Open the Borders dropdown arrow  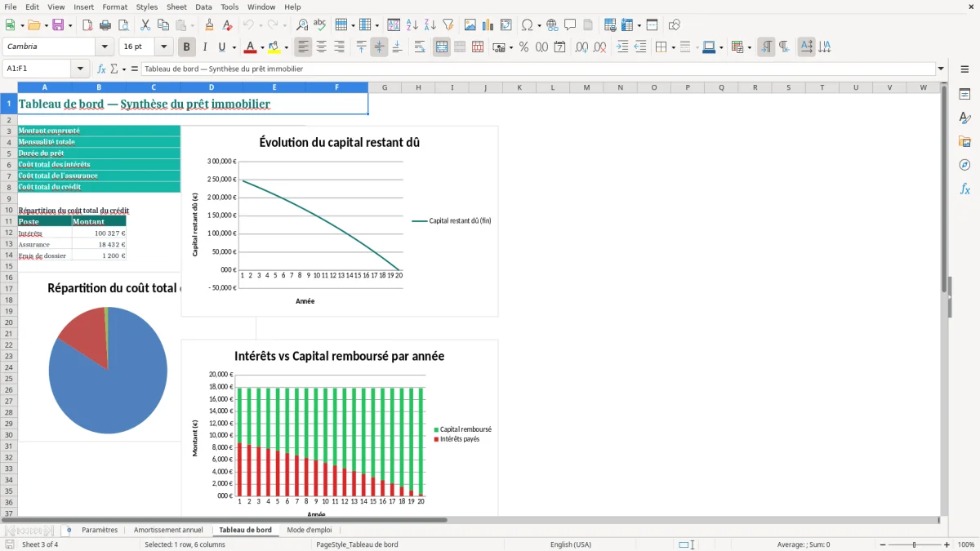(673, 47)
